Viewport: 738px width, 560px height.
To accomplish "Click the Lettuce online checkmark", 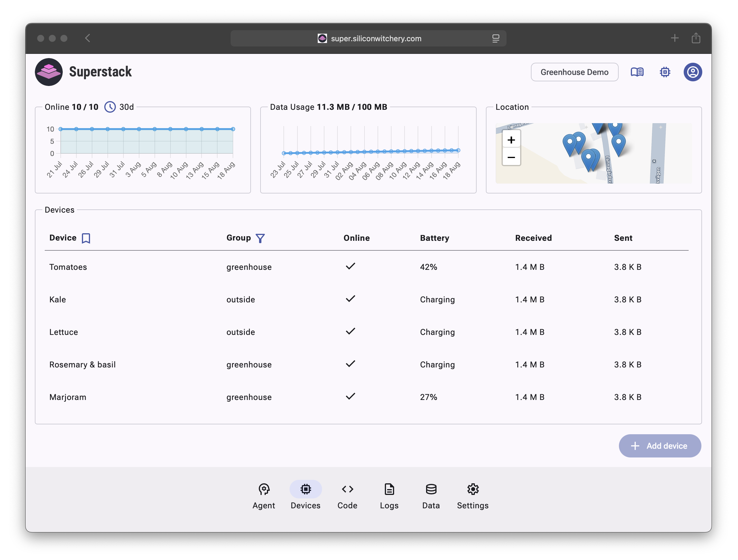I will point(350,331).
